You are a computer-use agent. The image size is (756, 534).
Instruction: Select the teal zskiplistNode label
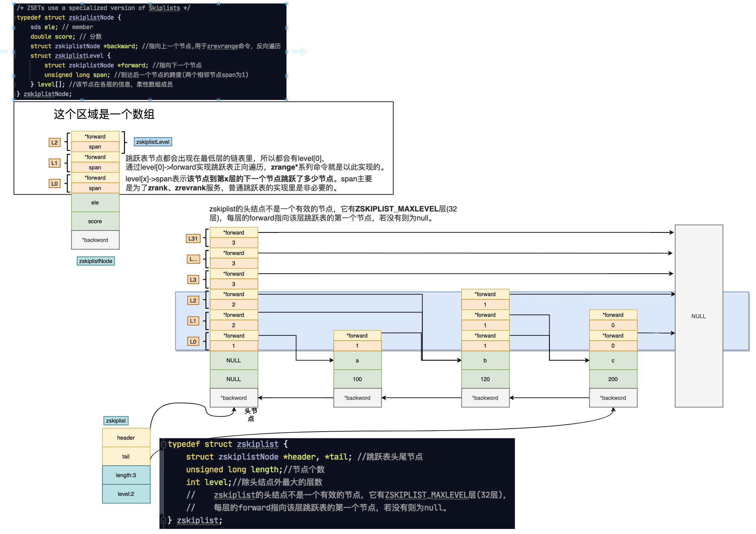(x=96, y=261)
